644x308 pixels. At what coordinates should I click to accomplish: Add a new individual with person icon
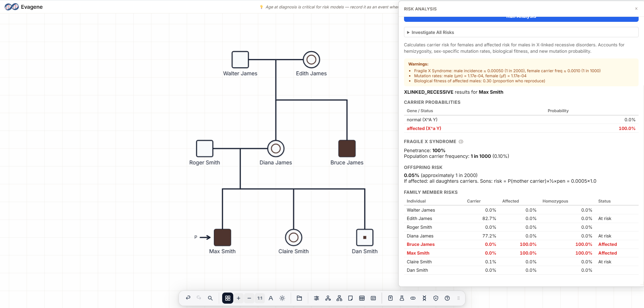click(x=328, y=298)
